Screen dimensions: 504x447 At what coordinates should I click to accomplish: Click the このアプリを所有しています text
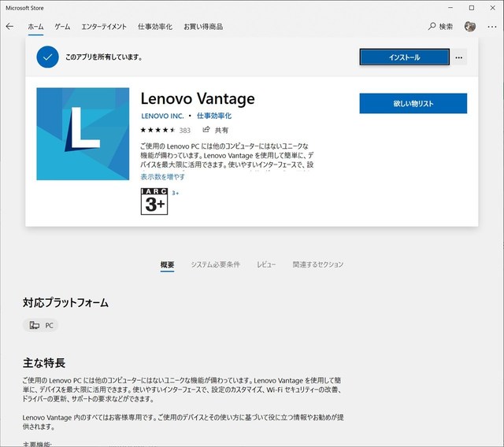click(104, 57)
